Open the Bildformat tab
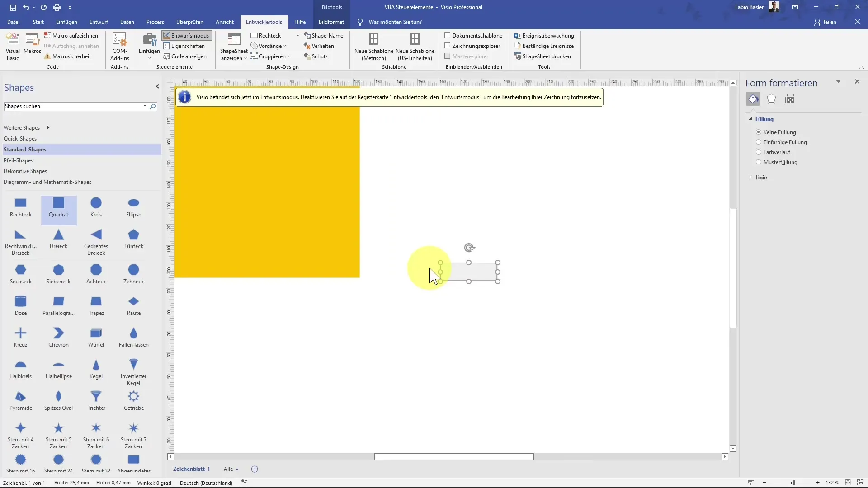Screen dimensions: 868x488 331,22
